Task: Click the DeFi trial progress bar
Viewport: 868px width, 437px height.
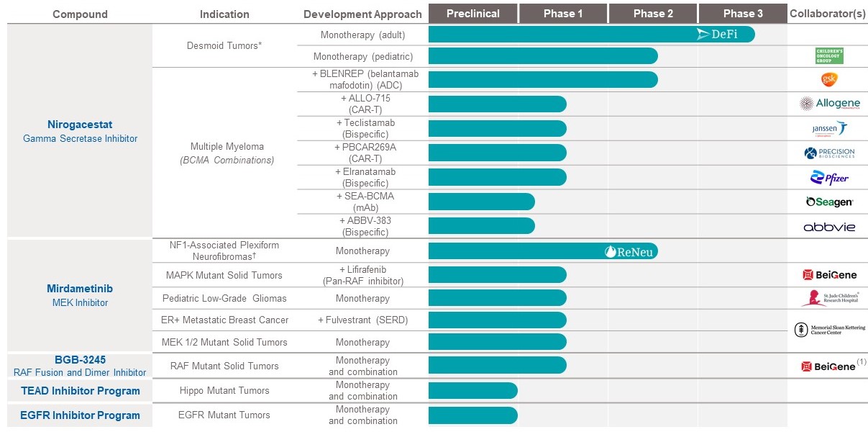Action: point(591,34)
